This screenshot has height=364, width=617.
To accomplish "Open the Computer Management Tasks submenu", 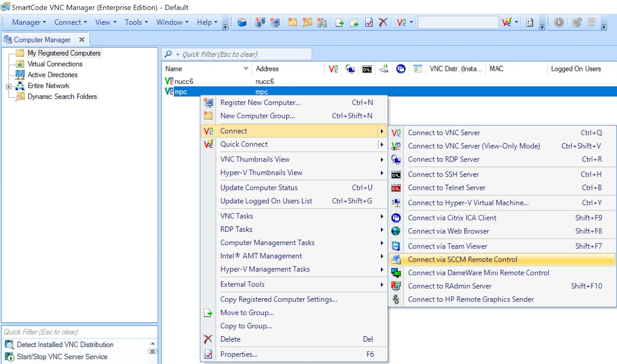I will coord(294,243).
